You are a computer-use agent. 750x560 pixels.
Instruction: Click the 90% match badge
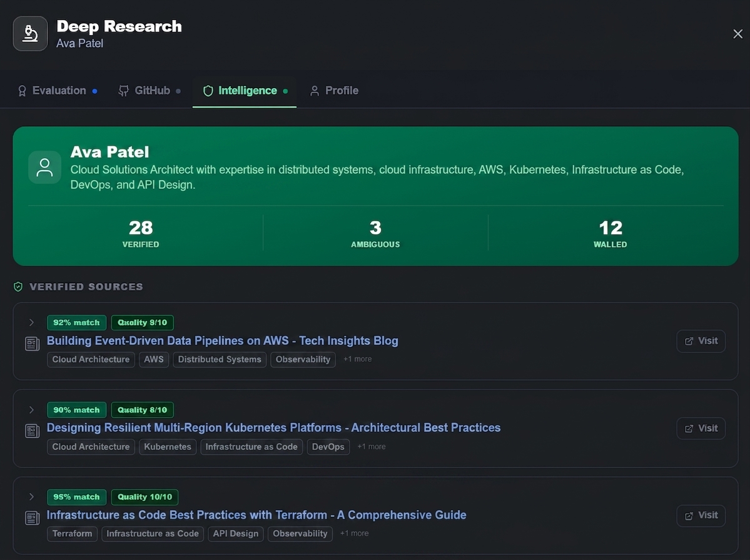[76, 410]
